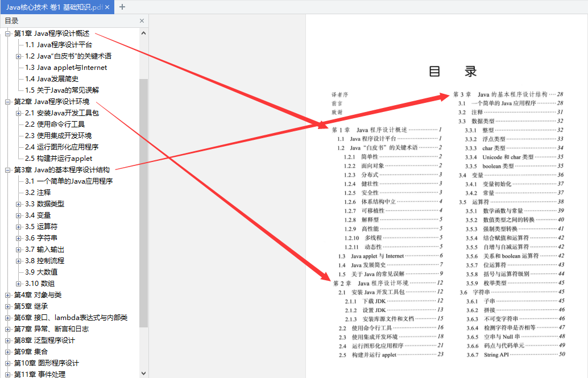Click 1.3 Java applet 与 Internet page entry
Screen dimensions: 588x378
pos(390,256)
